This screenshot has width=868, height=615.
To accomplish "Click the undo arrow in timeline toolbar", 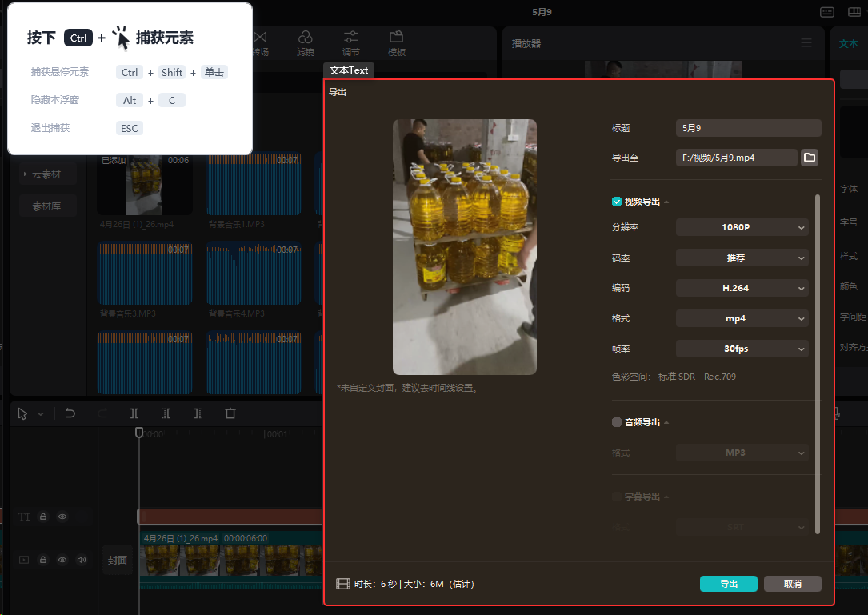I will point(70,413).
